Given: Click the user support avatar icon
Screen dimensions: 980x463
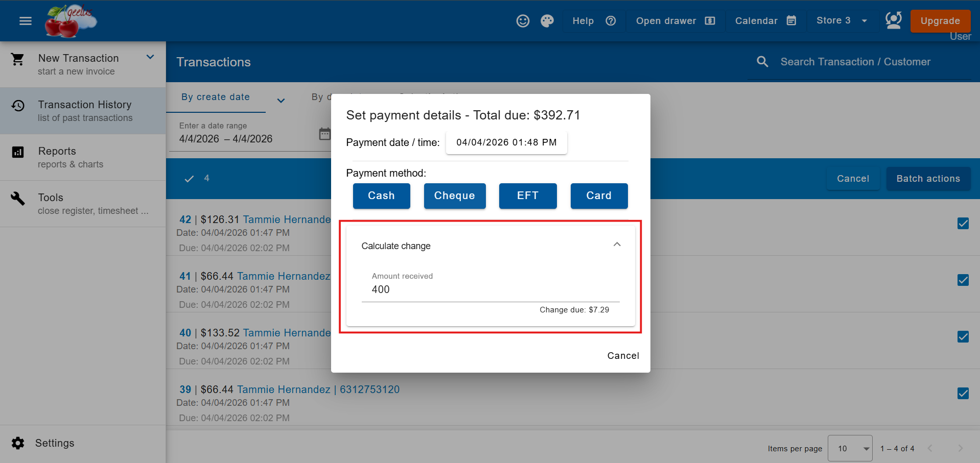Looking at the screenshot, I should (x=893, y=21).
